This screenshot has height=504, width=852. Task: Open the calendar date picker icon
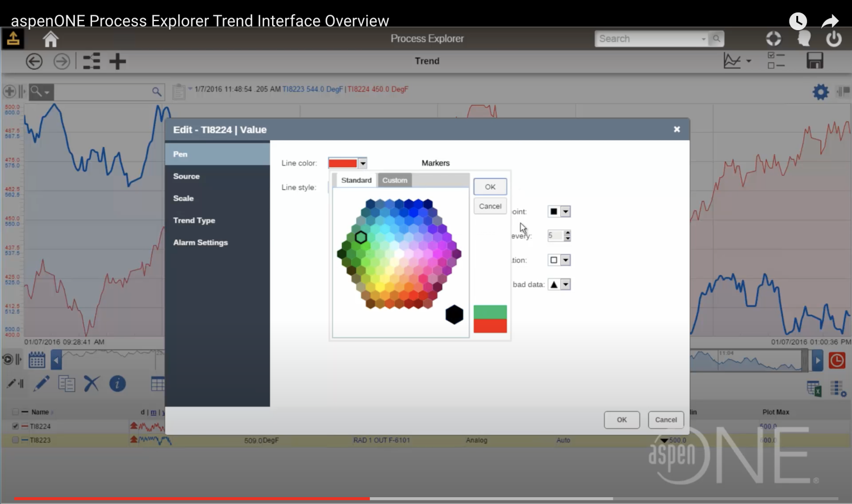tap(37, 360)
